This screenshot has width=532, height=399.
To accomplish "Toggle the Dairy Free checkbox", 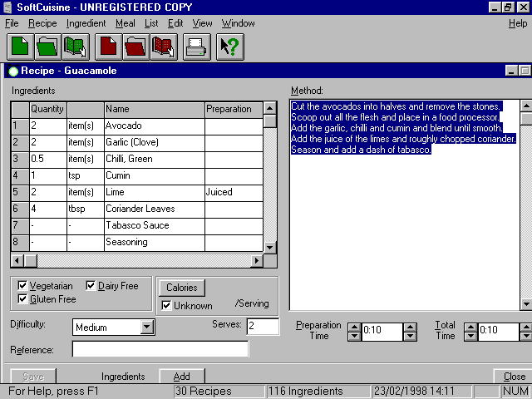I will point(91,286).
